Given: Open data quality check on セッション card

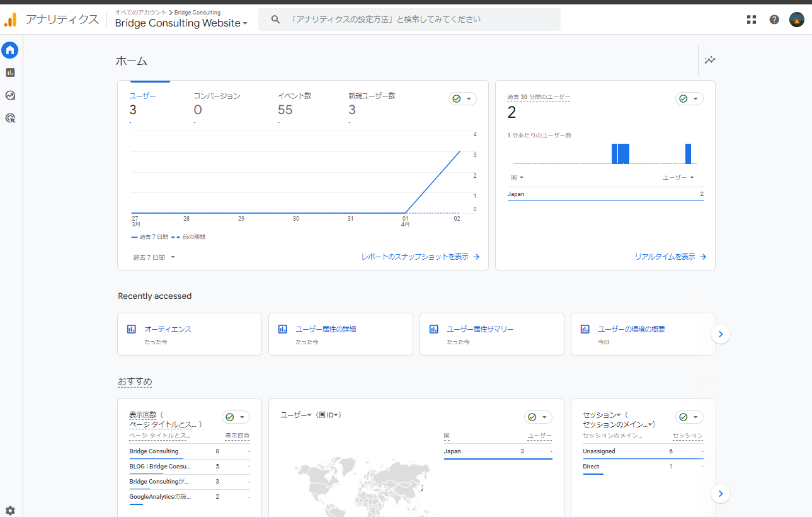Looking at the screenshot, I should pyautogui.click(x=689, y=417).
